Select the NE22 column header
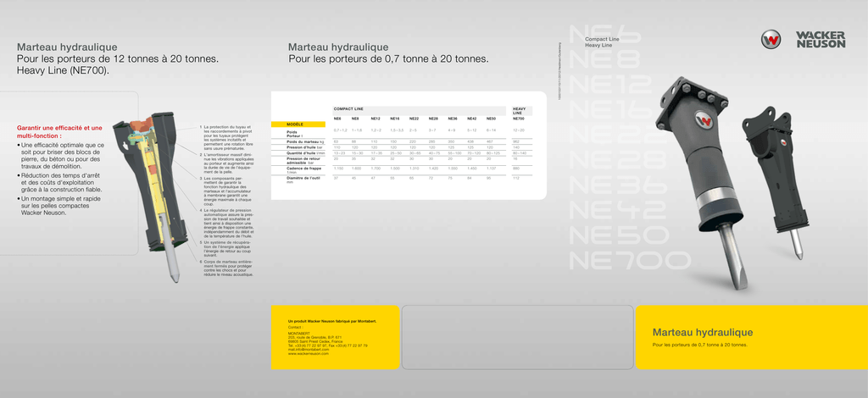 414,119
